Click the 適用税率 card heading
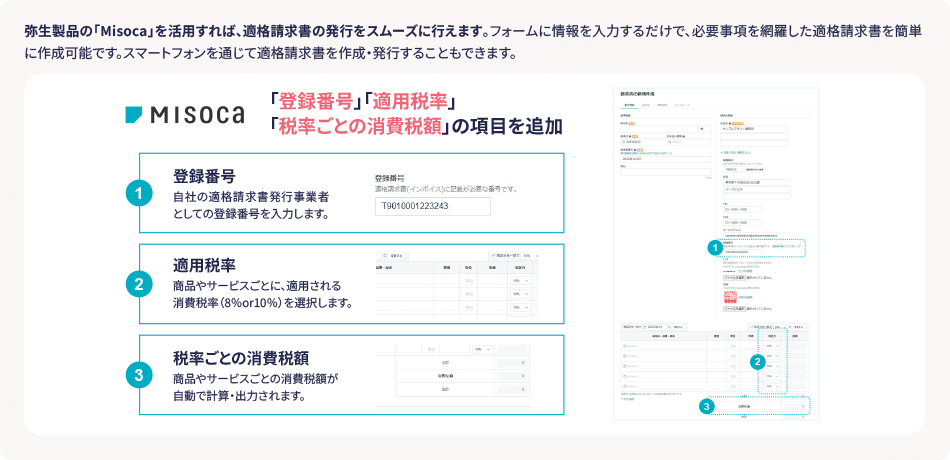 pos(204,265)
